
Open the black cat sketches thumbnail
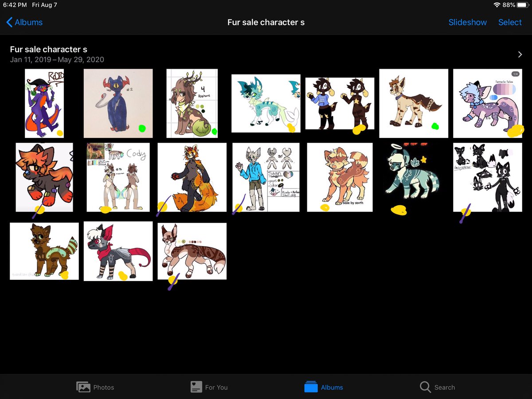pyautogui.click(x=488, y=177)
